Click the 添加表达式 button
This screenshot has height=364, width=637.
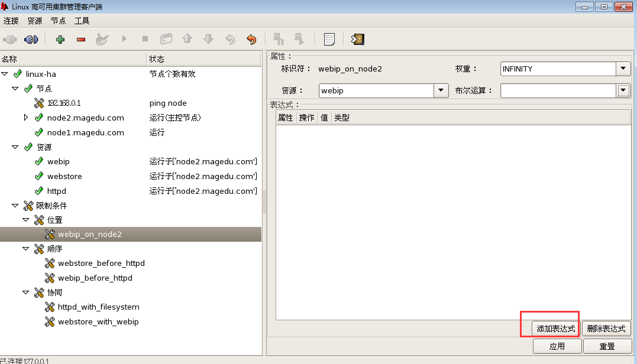[556, 329]
